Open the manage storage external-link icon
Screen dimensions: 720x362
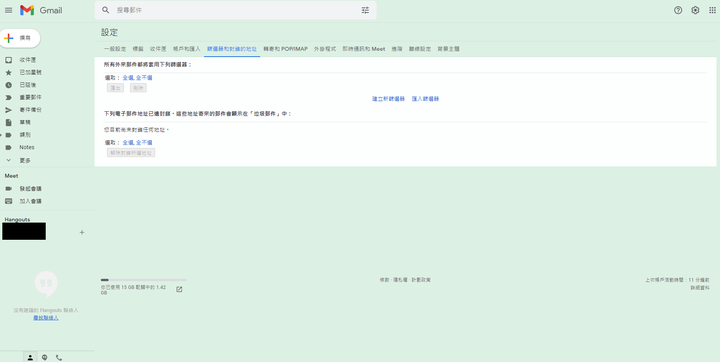pos(179,289)
